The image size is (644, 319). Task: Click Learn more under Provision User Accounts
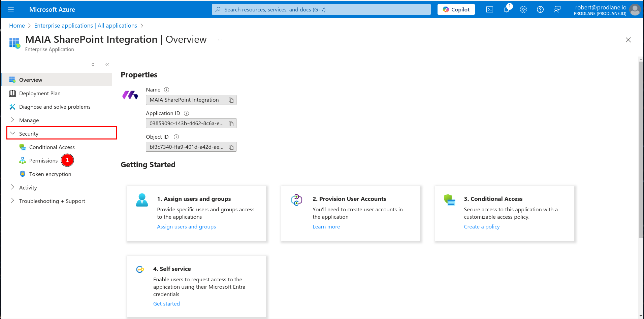326,226
